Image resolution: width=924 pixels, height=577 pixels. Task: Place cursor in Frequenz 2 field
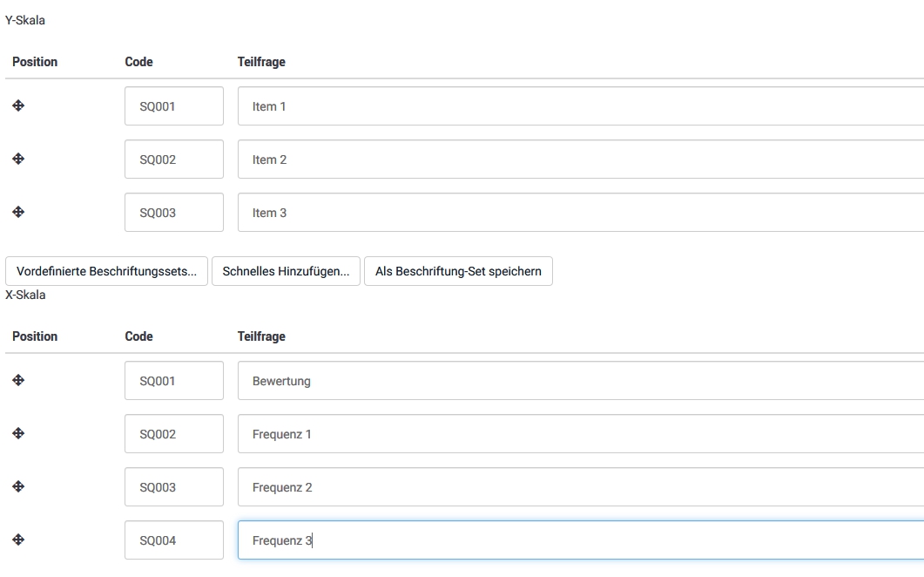click(580, 487)
